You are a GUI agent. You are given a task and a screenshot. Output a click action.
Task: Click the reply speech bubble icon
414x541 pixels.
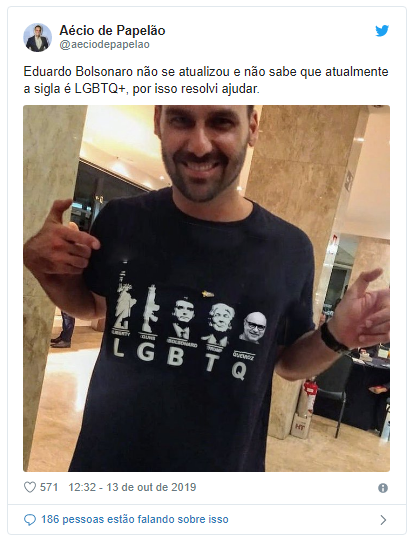[x=30, y=520]
